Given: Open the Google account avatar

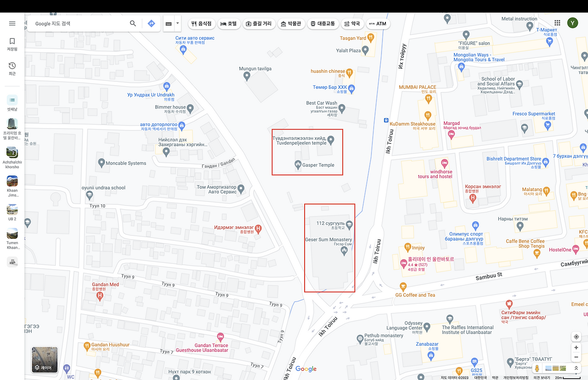Looking at the screenshot, I should pos(572,23).
